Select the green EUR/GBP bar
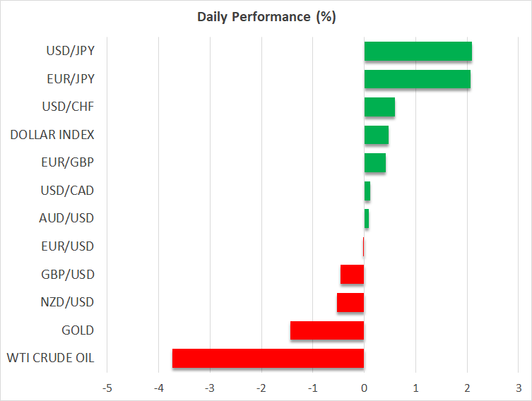Viewport: 532px width, 401px height. (374, 163)
